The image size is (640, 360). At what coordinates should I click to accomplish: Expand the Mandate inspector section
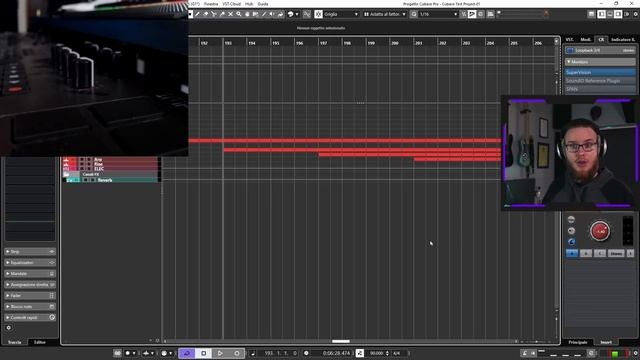tap(30, 273)
